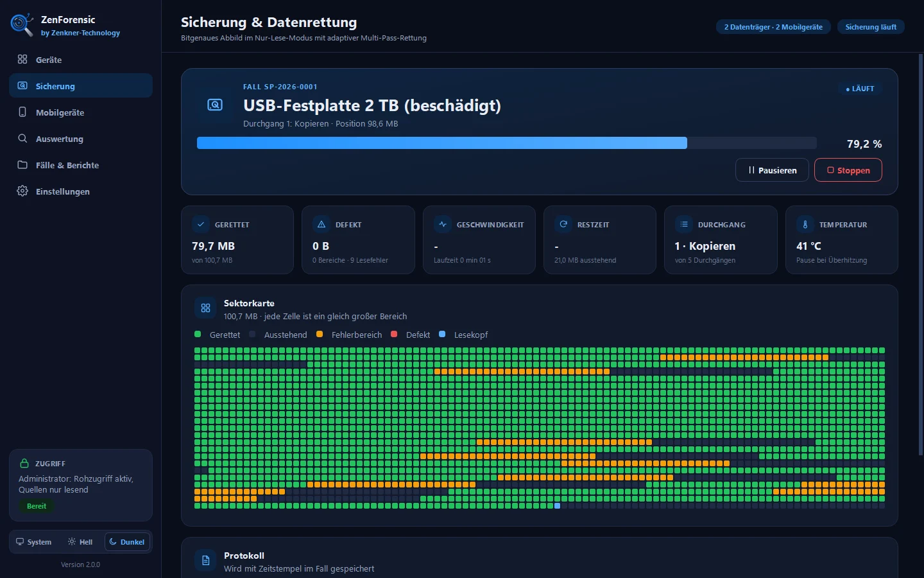Screen dimensions: 924x578
Task: Click the blue read-head cell in sector map
Action: (557, 506)
